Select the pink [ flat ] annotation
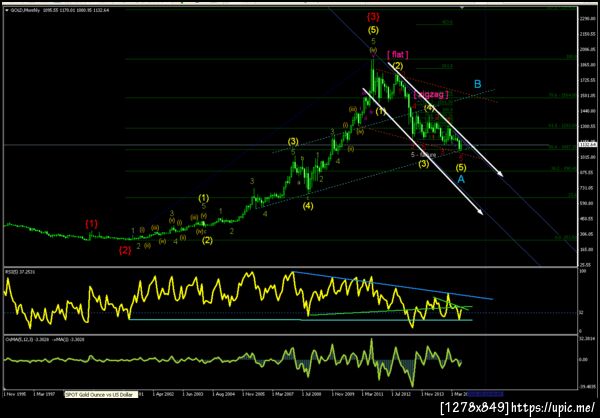The width and height of the screenshot is (600, 418). [398, 56]
